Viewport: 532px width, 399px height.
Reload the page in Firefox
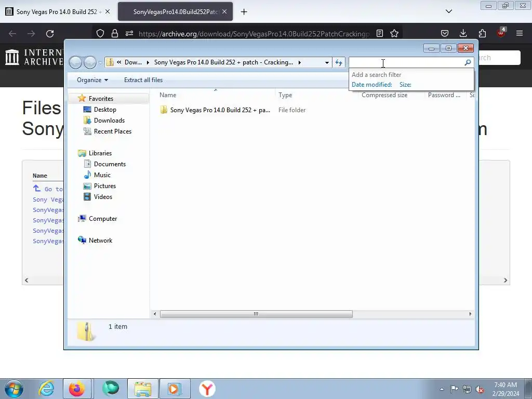click(x=50, y=34)
